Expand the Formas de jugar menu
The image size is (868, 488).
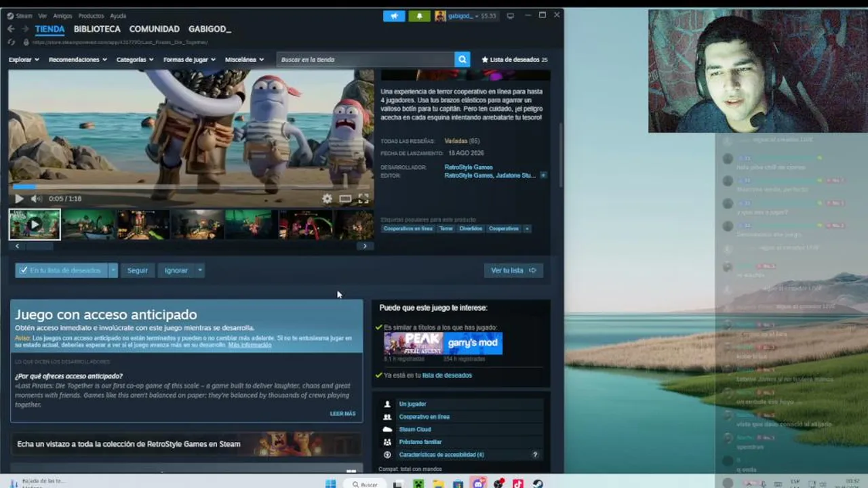click(189, 60)
